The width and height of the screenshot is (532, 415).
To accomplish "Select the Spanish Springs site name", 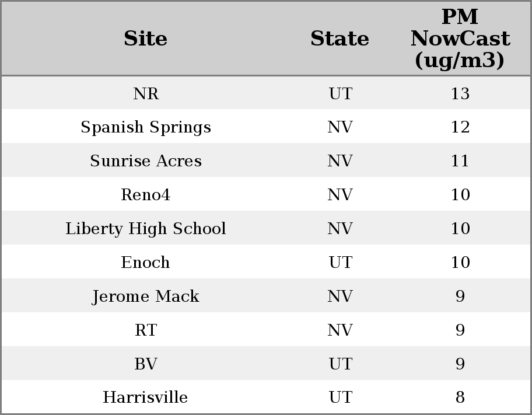I will pos(145,127).
